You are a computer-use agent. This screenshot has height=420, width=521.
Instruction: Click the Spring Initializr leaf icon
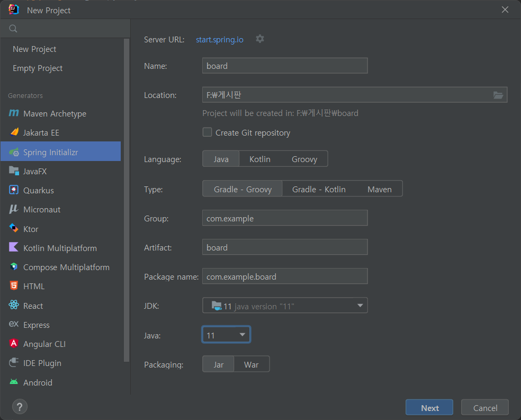pos(14,152)
